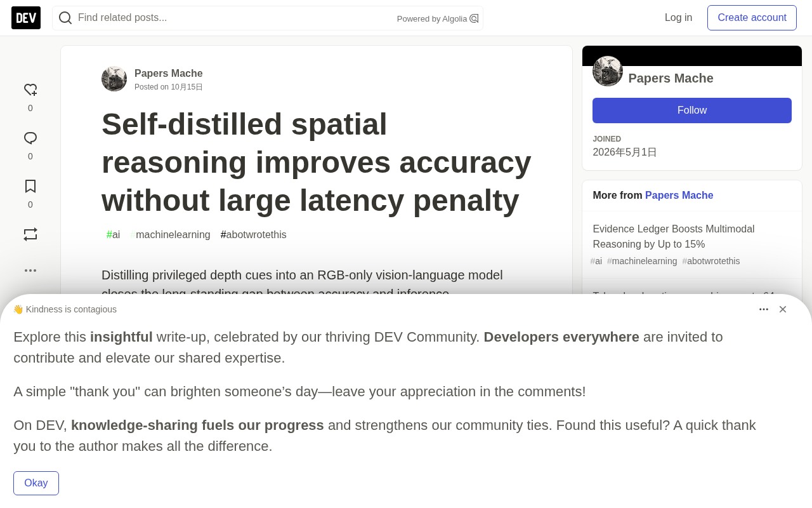Open the Kindness banner options menu
Screen dimensions: 812x508
[764, 309]
